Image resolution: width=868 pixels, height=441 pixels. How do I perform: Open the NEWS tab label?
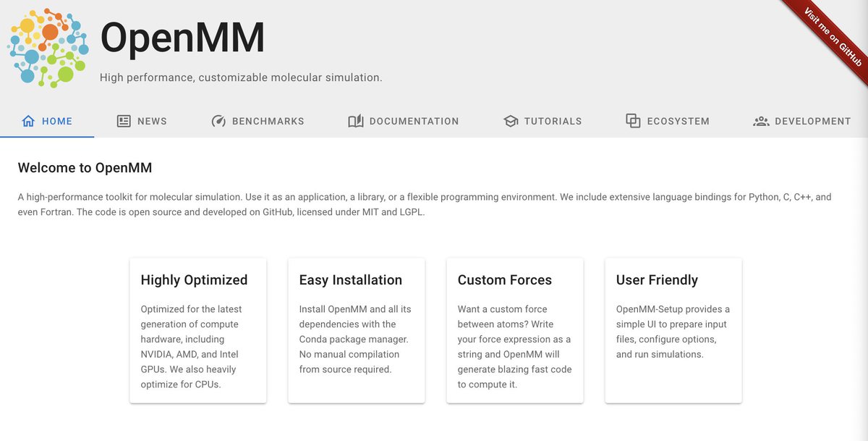[x=152, y=121]
